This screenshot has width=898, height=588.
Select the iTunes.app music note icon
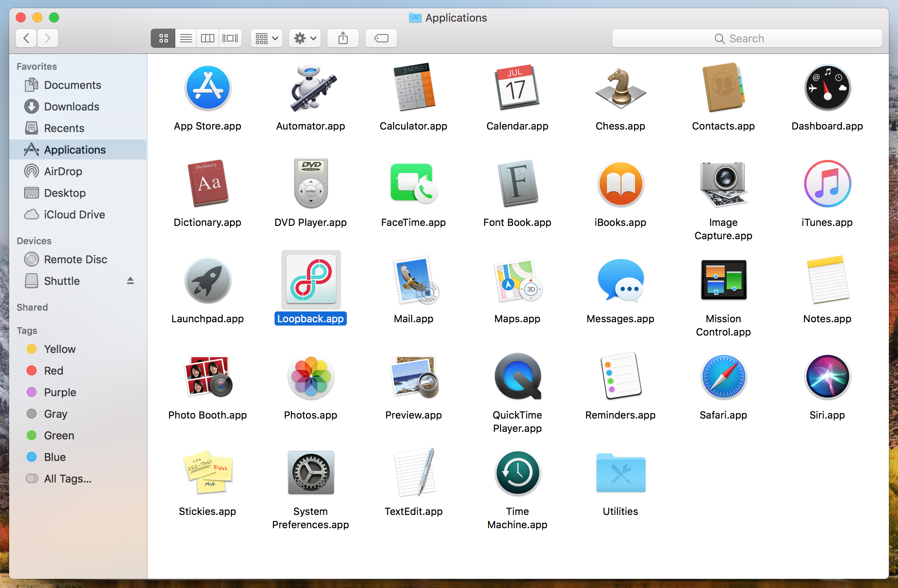point(827,184)
